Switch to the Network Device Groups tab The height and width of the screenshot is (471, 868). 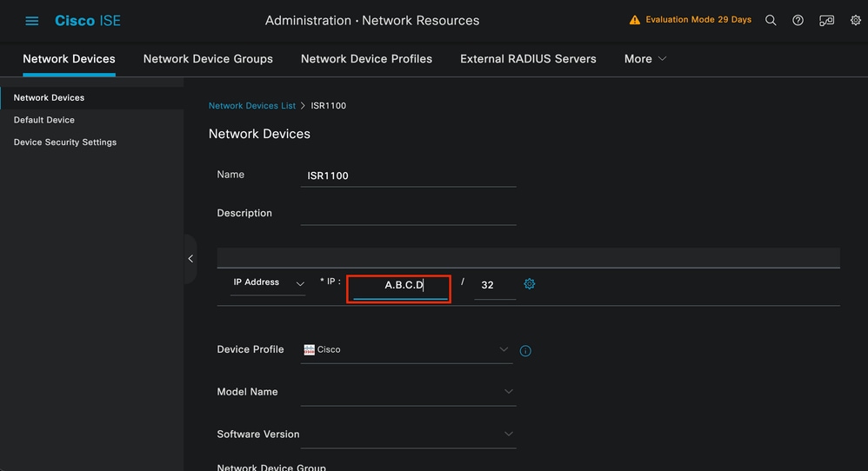pyautogui.click(x=208, y=58)
